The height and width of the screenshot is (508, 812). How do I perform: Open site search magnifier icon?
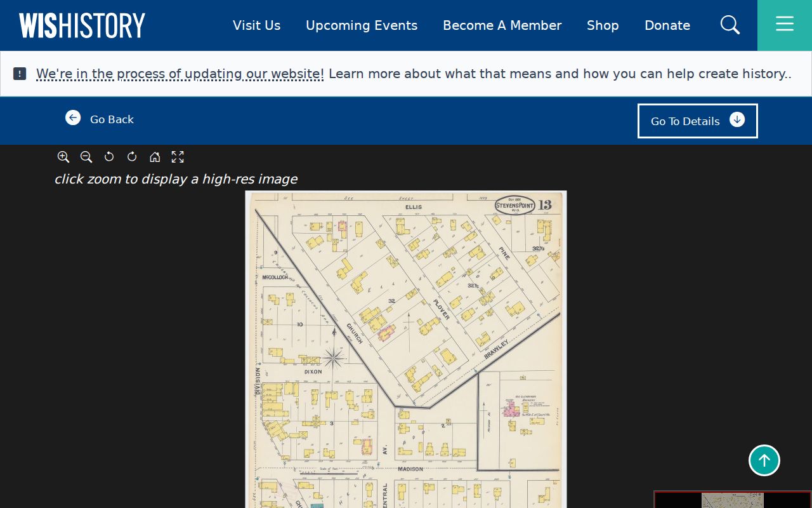click(x=730, y=25)
